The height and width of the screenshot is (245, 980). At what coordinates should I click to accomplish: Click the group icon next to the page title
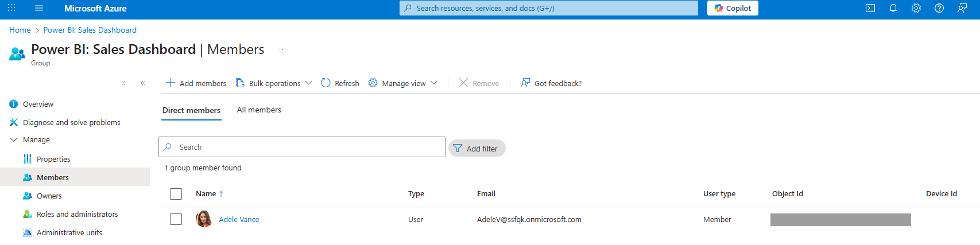tap(17, 54)
